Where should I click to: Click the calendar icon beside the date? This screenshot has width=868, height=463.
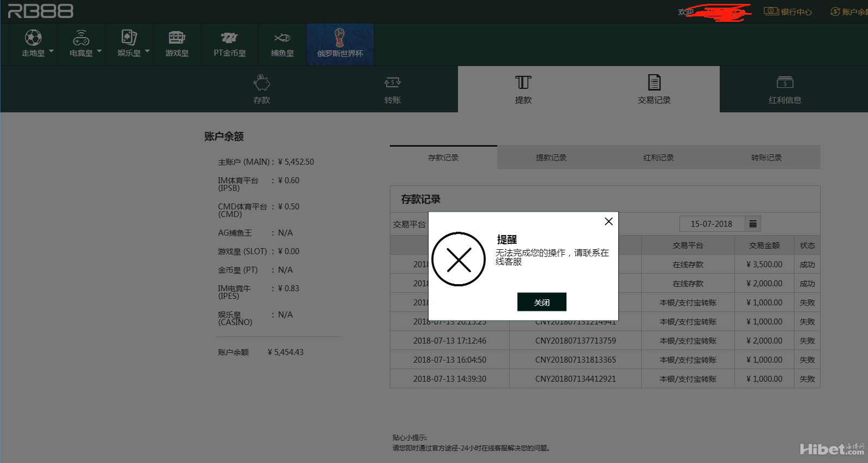click(753, 224)
